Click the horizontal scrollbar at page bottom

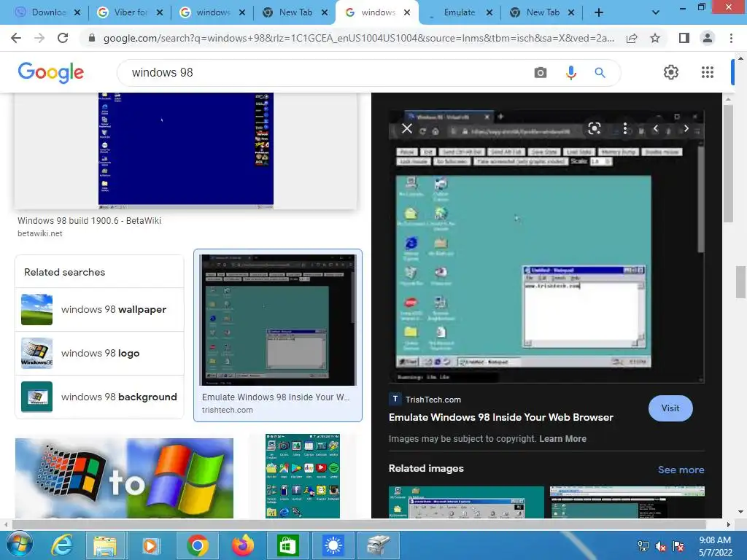tap(359, 524)
